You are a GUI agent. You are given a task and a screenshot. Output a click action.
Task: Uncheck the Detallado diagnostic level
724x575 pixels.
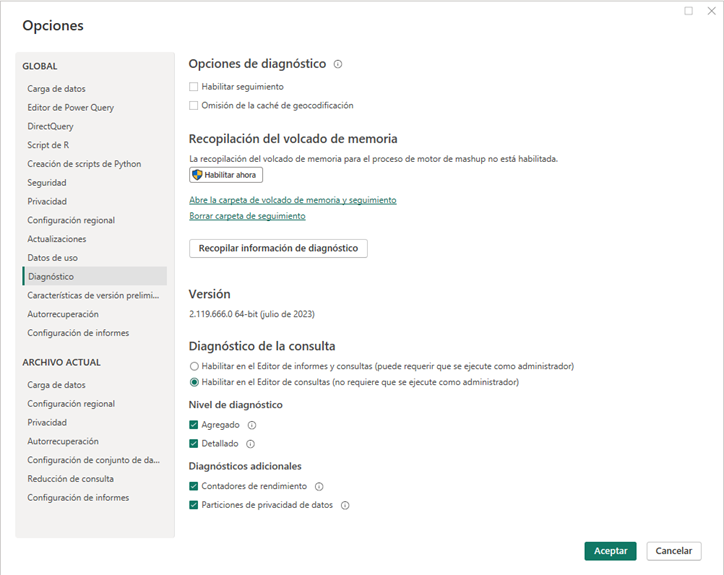(193, 443)
